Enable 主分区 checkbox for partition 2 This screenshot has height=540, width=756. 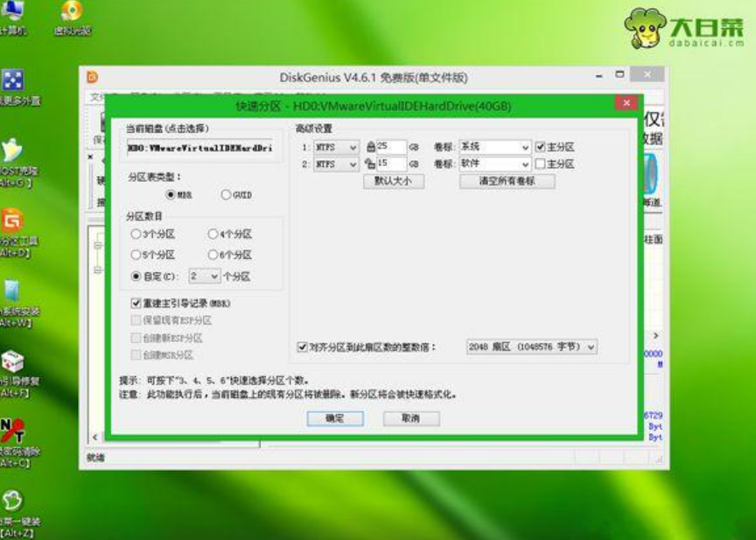click(x=540, y=164)
